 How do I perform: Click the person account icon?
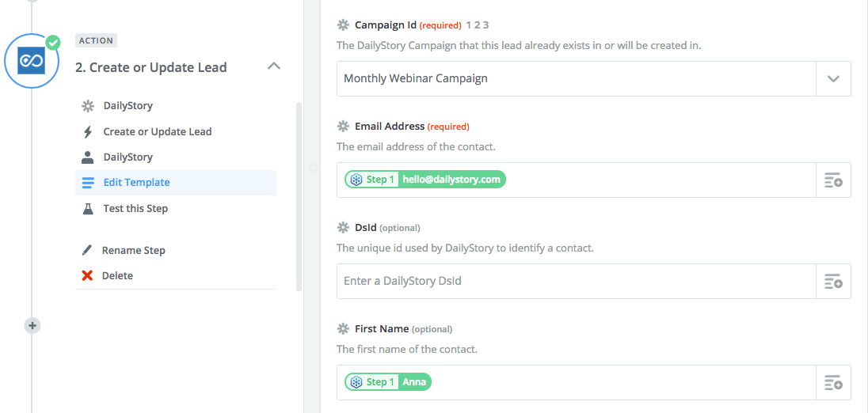[87, 157]
